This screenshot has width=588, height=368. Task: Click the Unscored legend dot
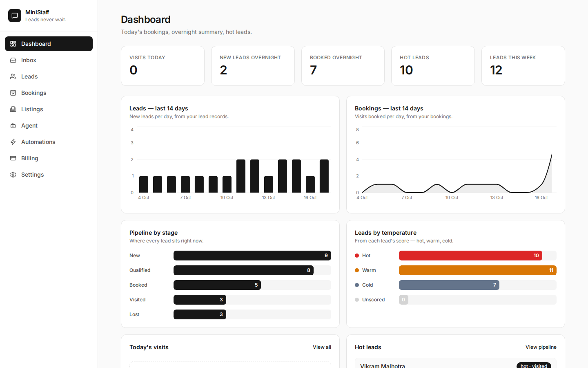coord(357,300)
